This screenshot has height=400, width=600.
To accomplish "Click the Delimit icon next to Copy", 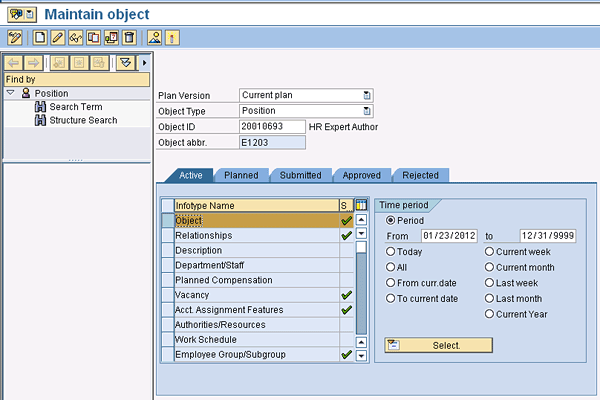I will click(111, 38).
